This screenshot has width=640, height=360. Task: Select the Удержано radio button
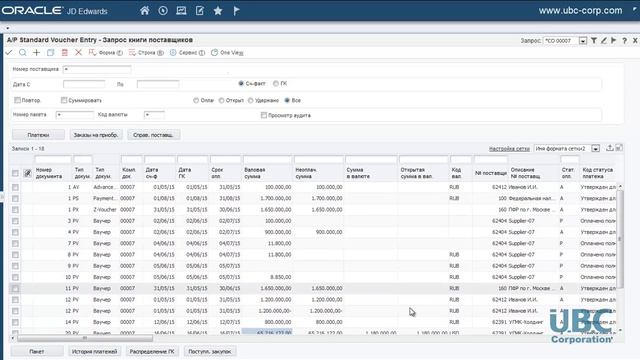click(x=251, y=100)
